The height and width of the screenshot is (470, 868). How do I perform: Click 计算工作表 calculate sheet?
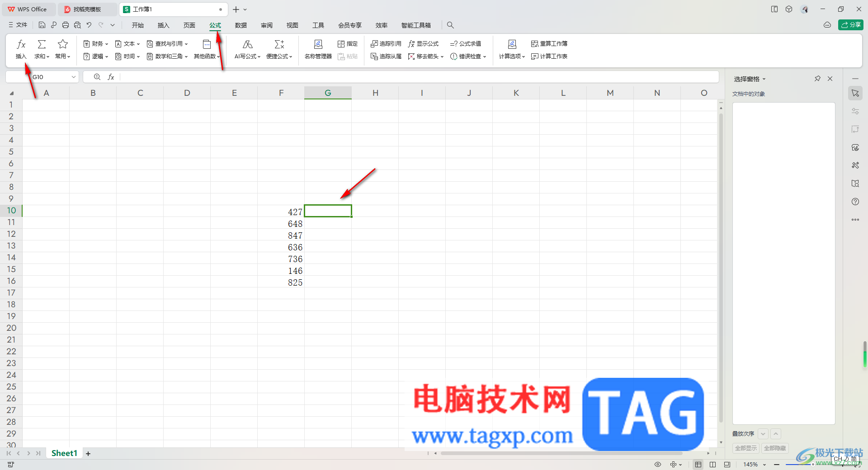(549, 56)
